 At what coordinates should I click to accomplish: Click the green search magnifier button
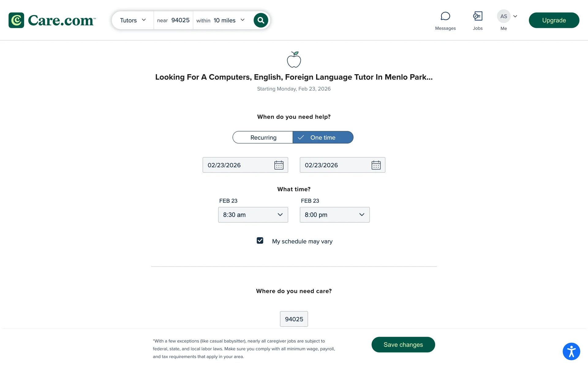click(261, 20)
